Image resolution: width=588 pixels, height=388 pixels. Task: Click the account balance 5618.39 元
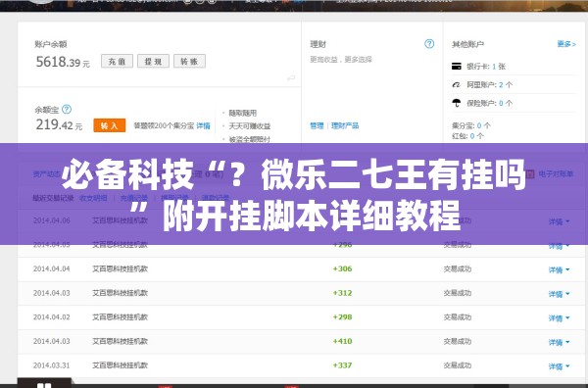click(x=63, y=62)
